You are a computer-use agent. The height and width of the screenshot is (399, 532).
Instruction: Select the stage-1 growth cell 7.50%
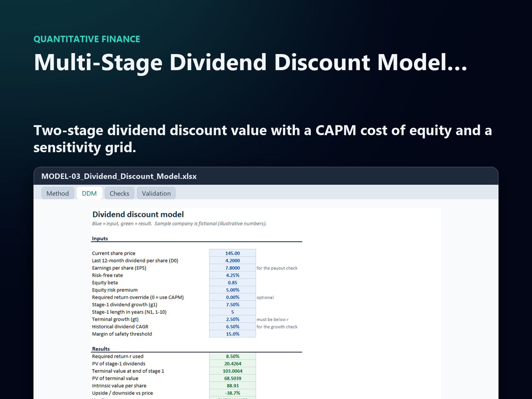233,305
